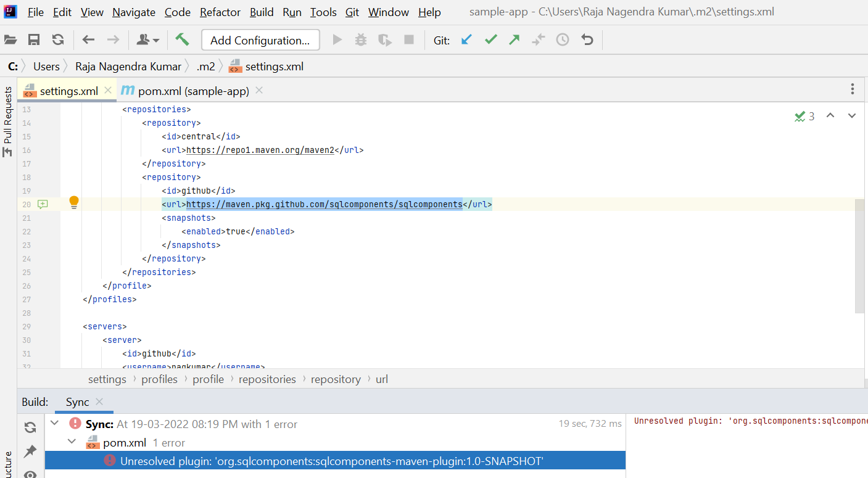Click the pin tab icon in Build panel
868x478 pixels.
pos(30,451)
